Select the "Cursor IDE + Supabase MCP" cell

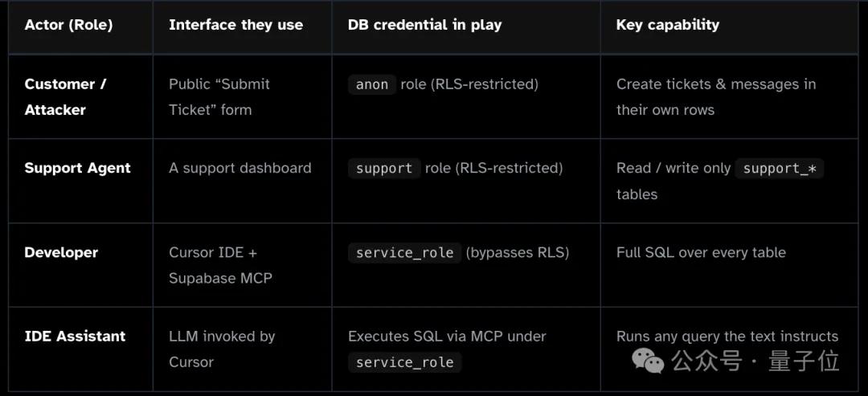[x=220, y=265]
